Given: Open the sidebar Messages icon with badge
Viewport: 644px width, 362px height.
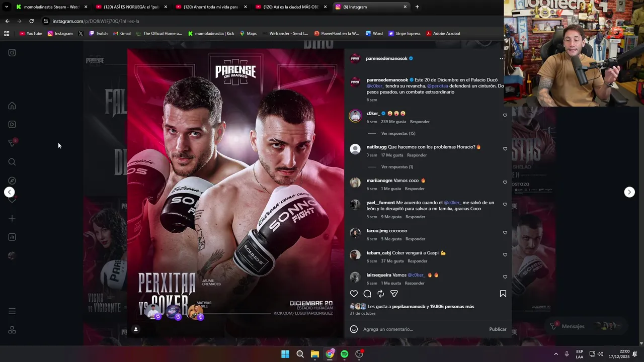Looking at the screenshot, I should point(12,143).
